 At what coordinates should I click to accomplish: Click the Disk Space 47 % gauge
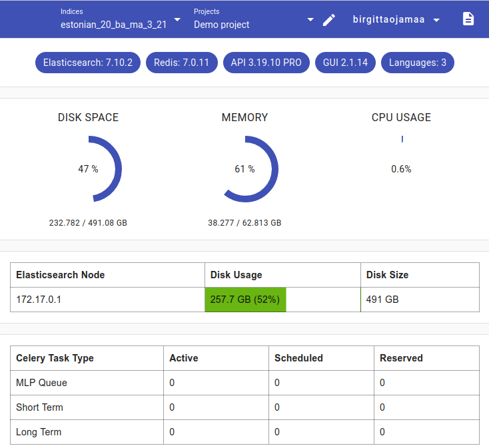point(88,169)
